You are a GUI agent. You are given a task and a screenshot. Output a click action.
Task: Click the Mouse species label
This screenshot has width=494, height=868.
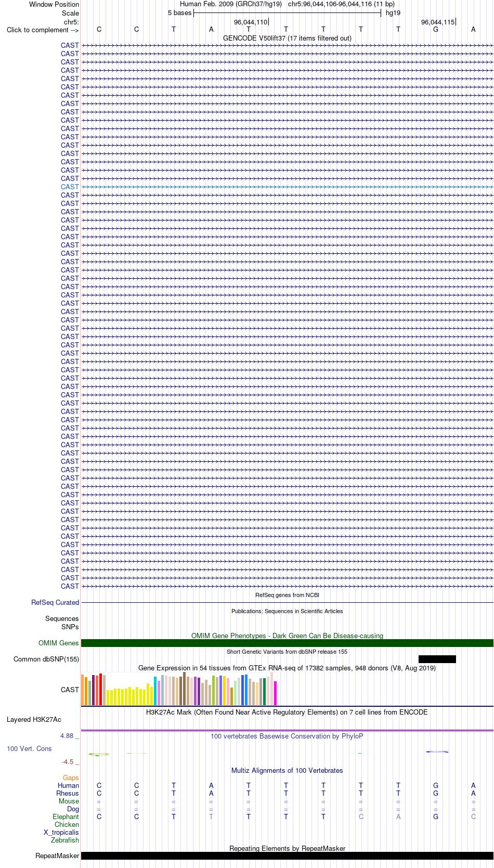(69, 801)
